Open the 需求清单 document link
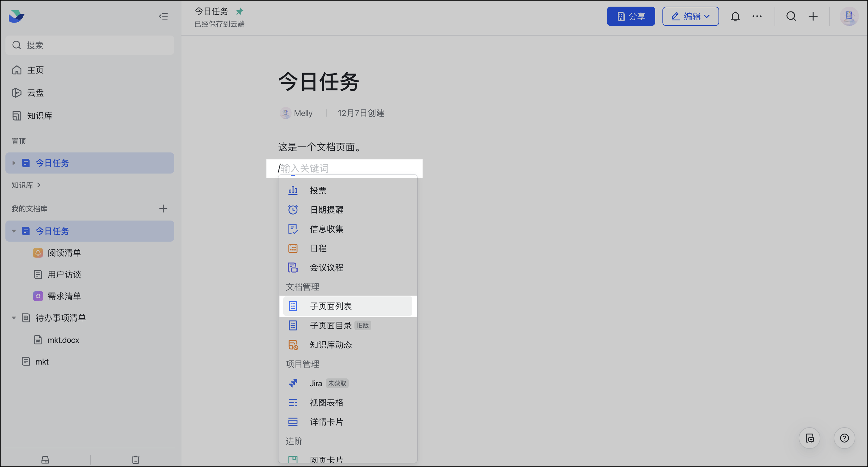868x467 pixels. pyautogui.click(x=64, y=296)
